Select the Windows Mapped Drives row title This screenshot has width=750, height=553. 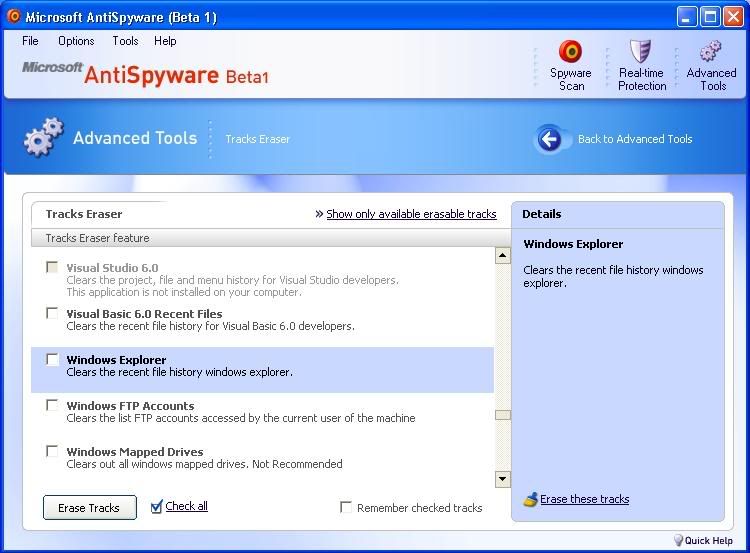135,452
